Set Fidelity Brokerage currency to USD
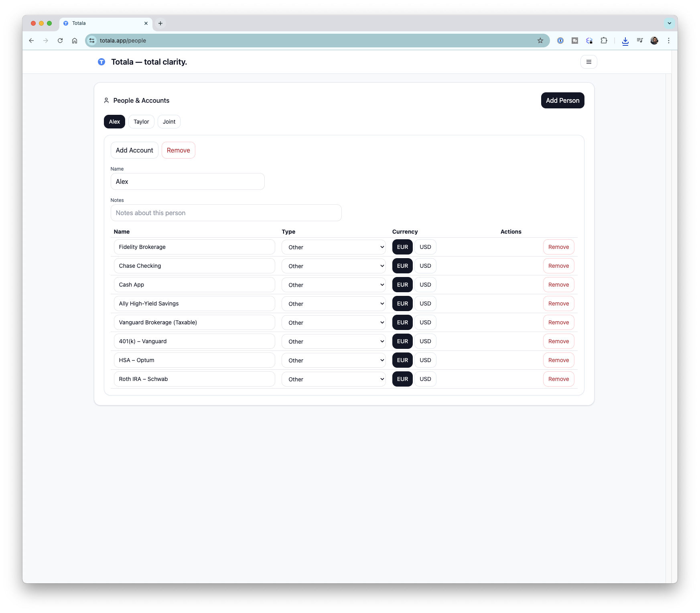The width and height of the screenshot is (700, 613). pyautogui.click(x=425, y=247)
